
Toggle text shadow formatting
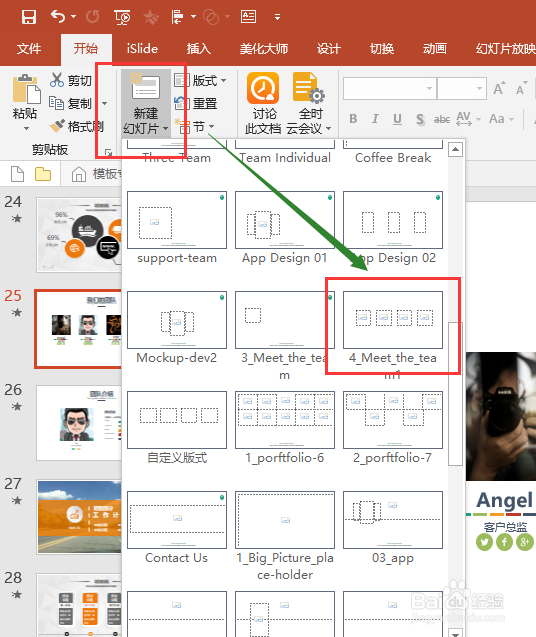[x=420, y=119]
